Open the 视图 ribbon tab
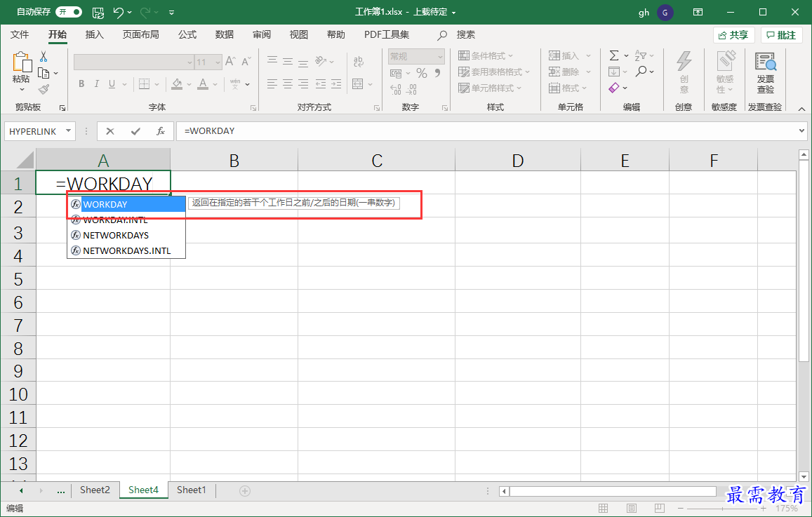Viewport: 812px width, 517px height. point(299,34)
